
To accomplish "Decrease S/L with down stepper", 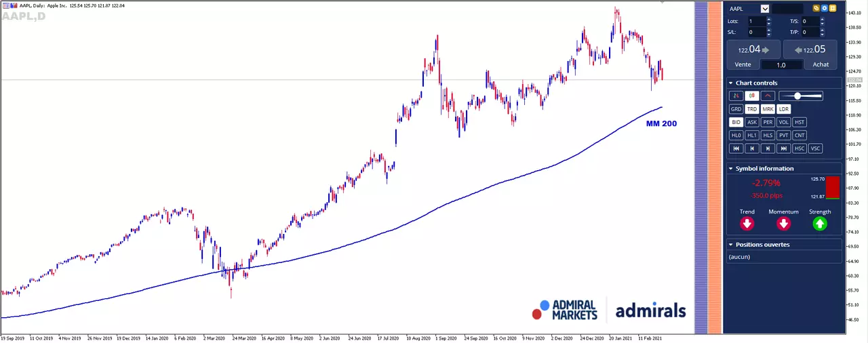I will tap(769, 35).
